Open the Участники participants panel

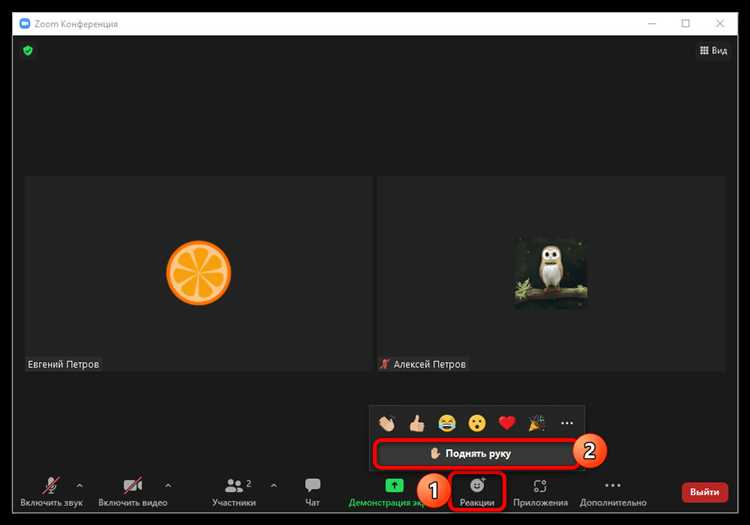click(x=234, y=492)
